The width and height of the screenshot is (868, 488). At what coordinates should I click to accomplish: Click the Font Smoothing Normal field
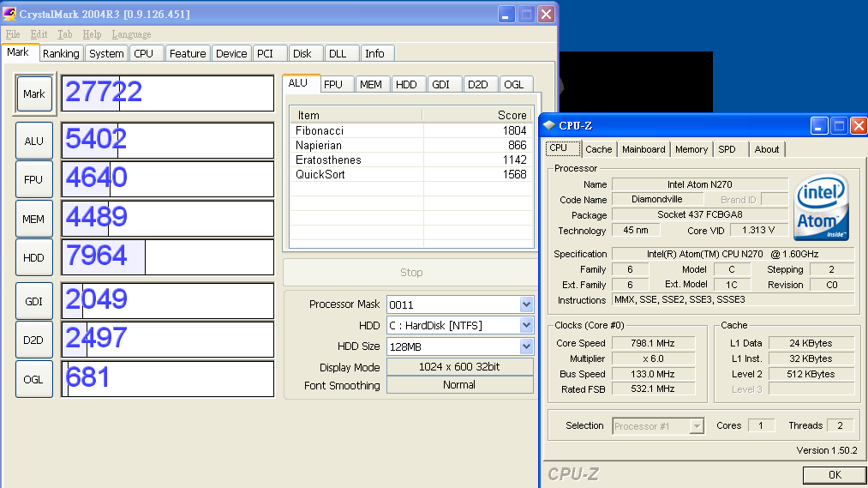point(459,385)
